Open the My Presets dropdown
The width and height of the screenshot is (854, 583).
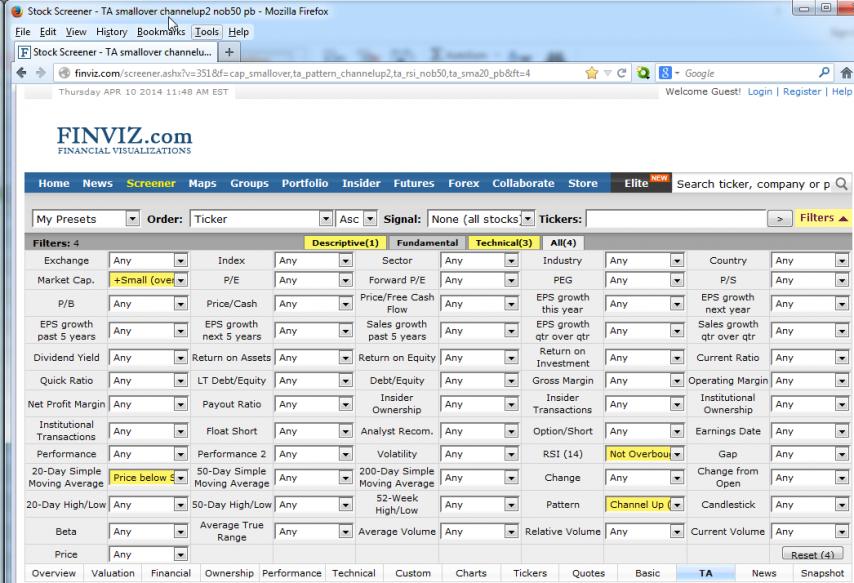coord(86,219)
